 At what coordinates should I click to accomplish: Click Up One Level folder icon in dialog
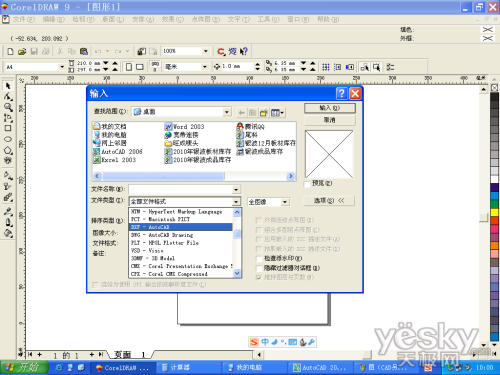[x=253, y=113]
